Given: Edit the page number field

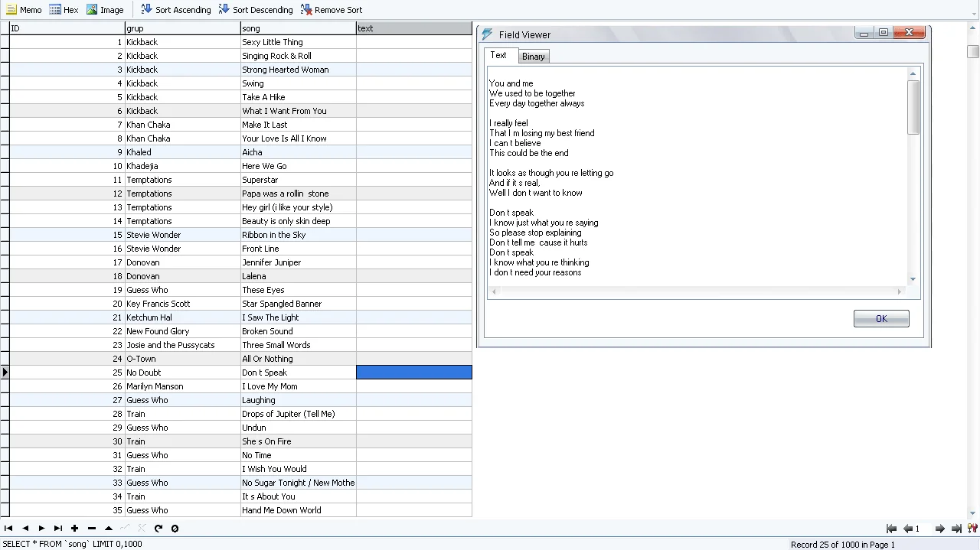Looking at the screenshot, I should 923,529.
